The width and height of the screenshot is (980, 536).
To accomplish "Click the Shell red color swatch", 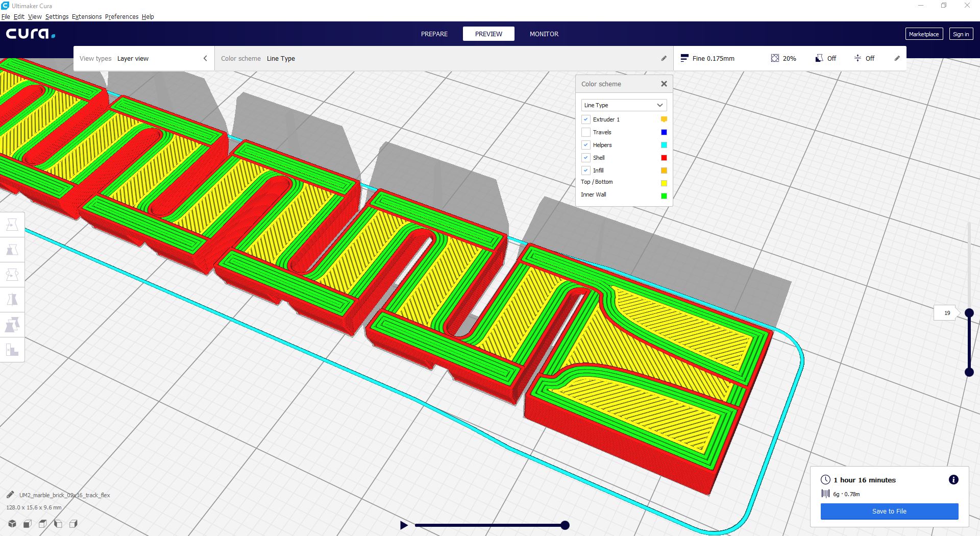I will [664, 157].
